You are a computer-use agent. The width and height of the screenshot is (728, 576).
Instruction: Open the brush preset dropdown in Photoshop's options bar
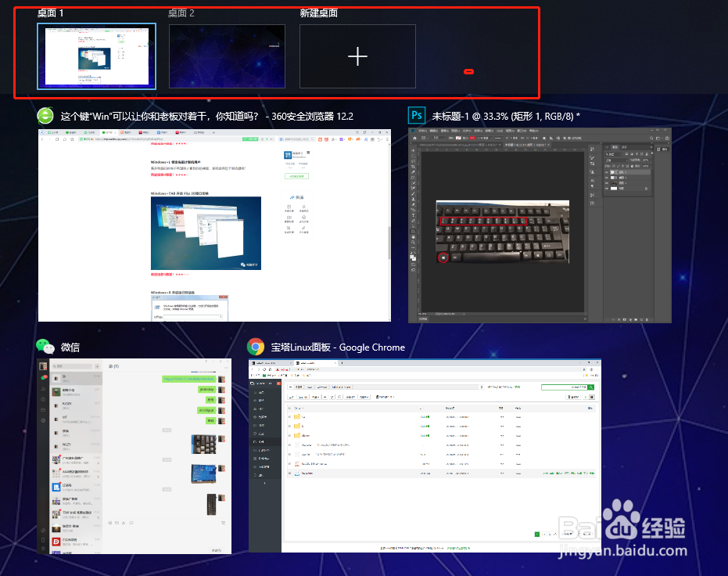(426, 138)
